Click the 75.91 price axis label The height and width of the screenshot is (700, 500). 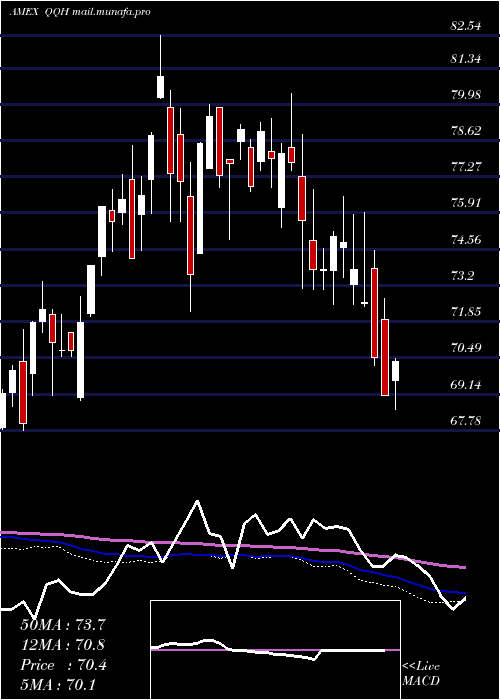[x=466, y=203]
